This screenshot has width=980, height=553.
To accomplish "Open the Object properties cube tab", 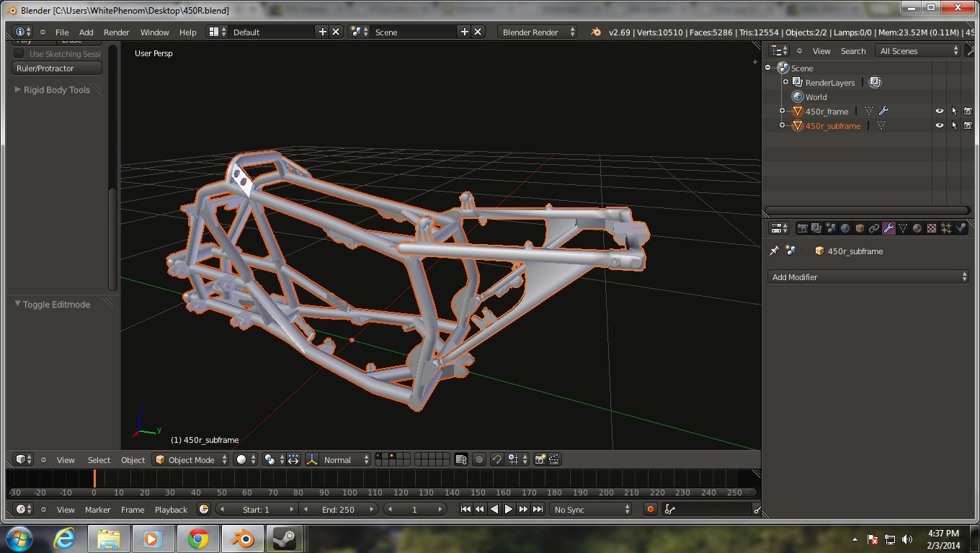I will pos(860,228).
